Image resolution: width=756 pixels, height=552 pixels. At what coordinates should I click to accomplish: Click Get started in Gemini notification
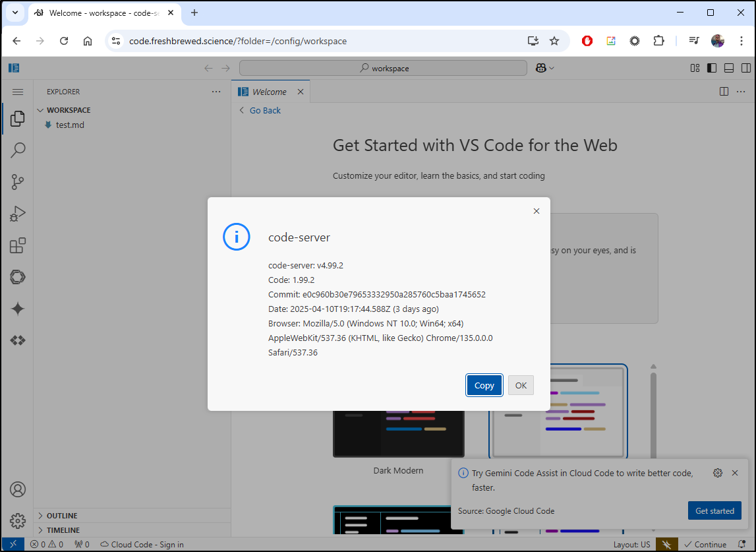[x=714, y=510]
